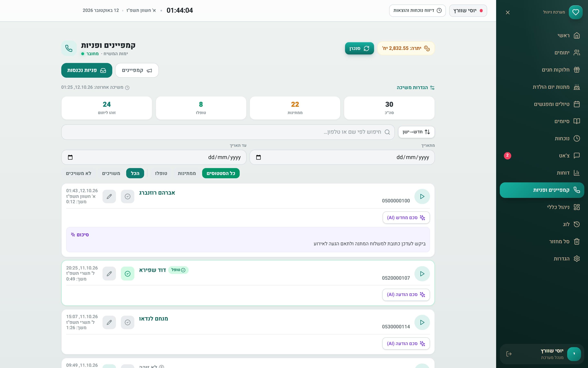The image size is (588, 368).
Task: Mark אברהם רוזנברג inquiry as handled
Action: (x=128, y=196)
